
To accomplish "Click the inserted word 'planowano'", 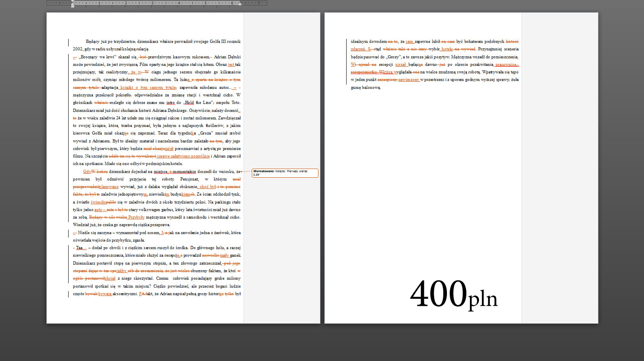I will point(109,187).
